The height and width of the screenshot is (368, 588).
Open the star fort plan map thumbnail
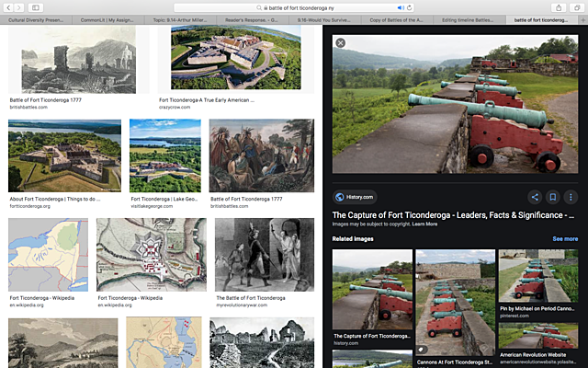(x=152, y=255)
